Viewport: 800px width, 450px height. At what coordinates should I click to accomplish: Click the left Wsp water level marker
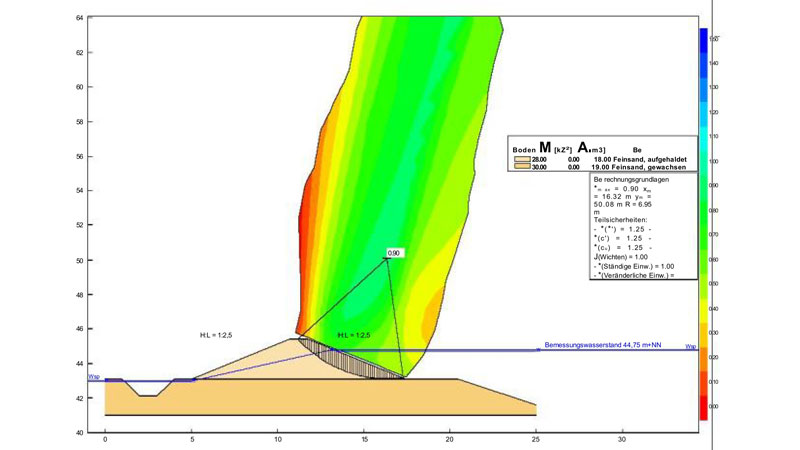(94, 377)
